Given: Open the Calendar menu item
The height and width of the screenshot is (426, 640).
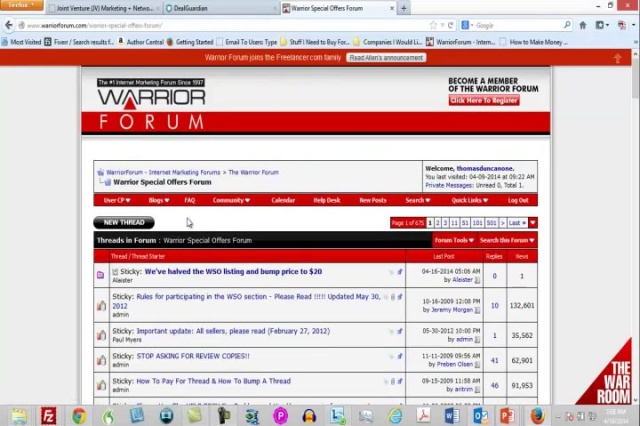Looking at the screenshot, I should coord(283,200).
